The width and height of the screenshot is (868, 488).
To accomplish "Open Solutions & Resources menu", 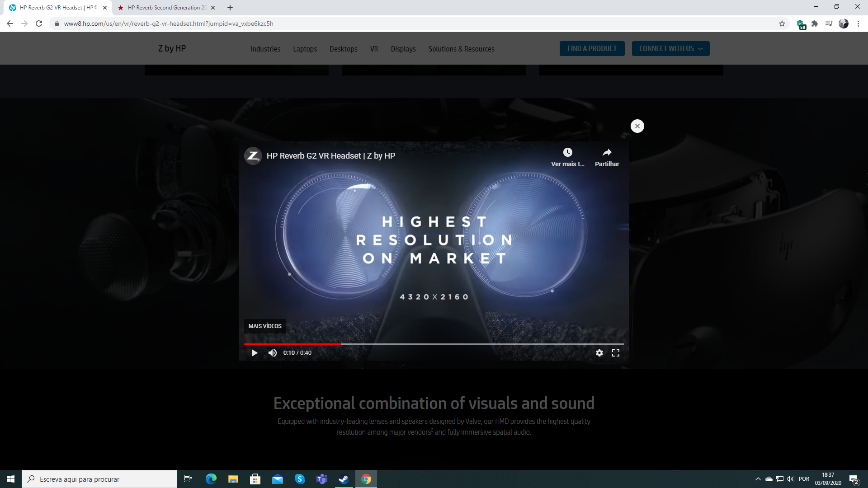I will click(462, 49).
